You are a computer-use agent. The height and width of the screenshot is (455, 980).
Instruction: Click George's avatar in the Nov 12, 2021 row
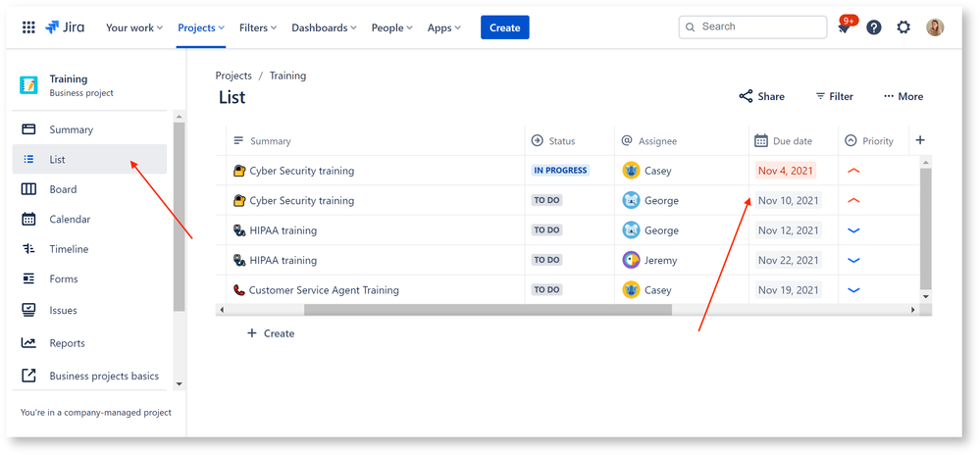click(x=631, y=230)
